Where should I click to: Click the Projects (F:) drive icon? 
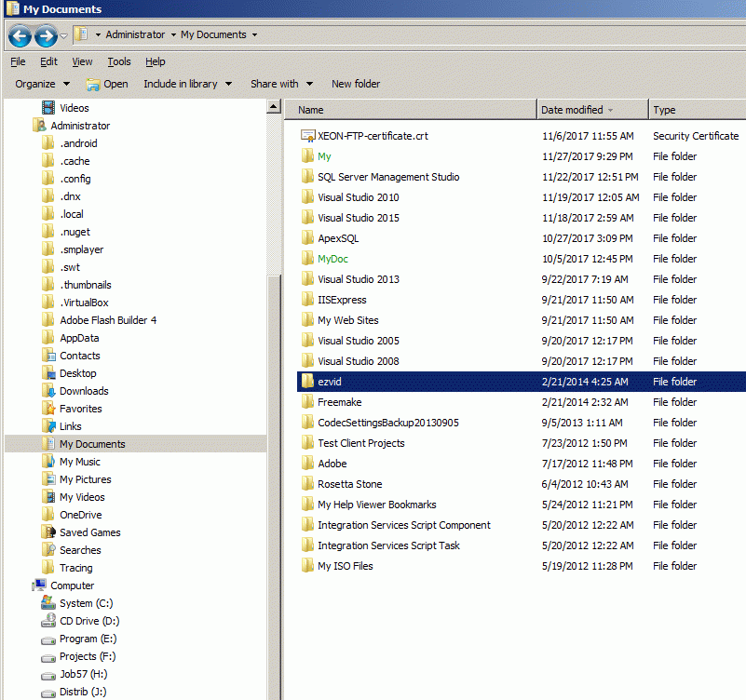48,657
